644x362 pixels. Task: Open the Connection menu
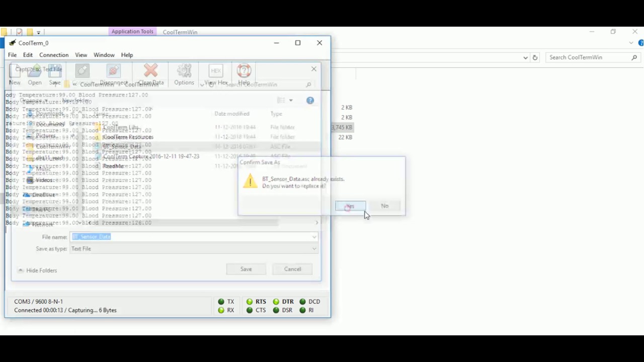54,55
